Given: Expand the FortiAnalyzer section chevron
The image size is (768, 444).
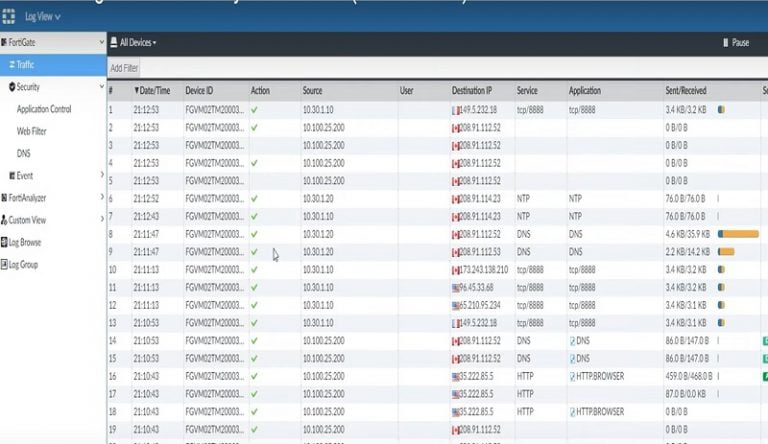Looking at the screenshot, I should (x=101, y=197).
